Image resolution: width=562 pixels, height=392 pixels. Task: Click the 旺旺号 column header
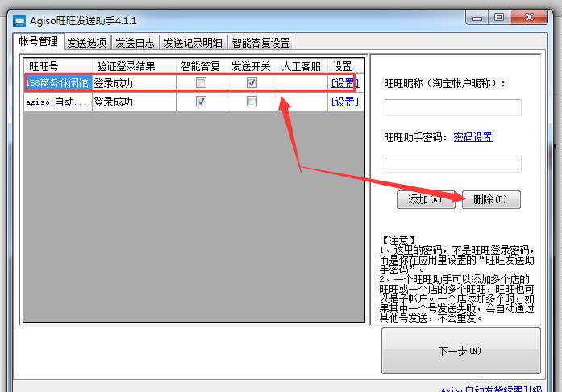58,66
